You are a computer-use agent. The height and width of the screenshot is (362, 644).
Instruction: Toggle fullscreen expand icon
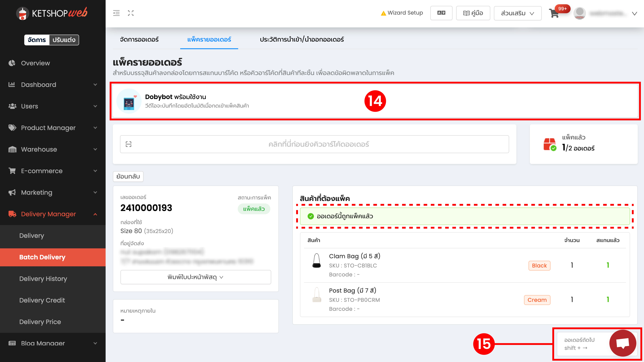(x=131, y=13)
